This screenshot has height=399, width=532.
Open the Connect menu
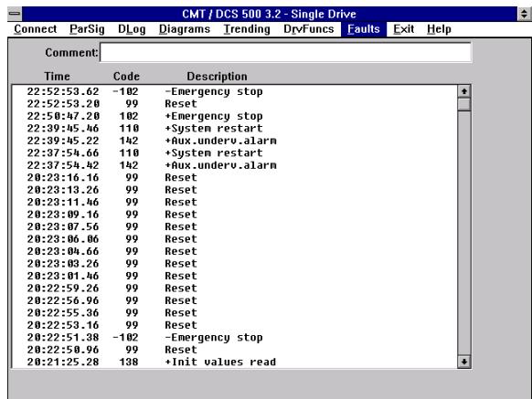(x=36, y=29)
